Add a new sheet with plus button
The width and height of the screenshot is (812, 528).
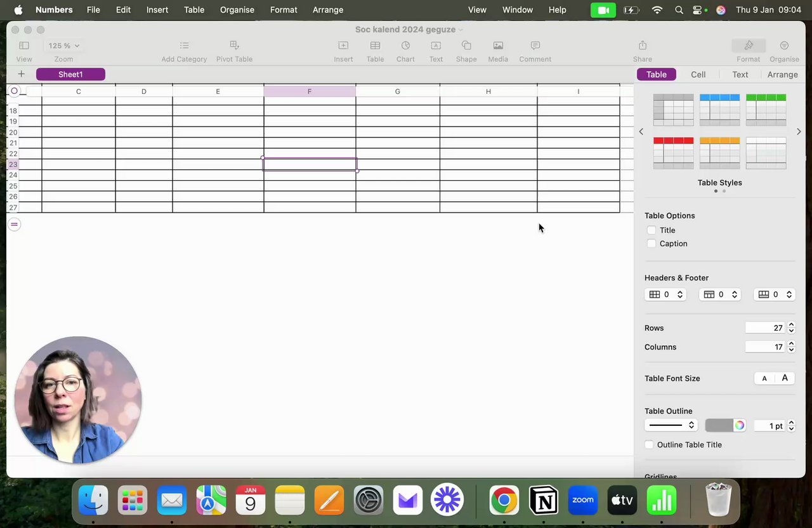click(x=21, y=74)
